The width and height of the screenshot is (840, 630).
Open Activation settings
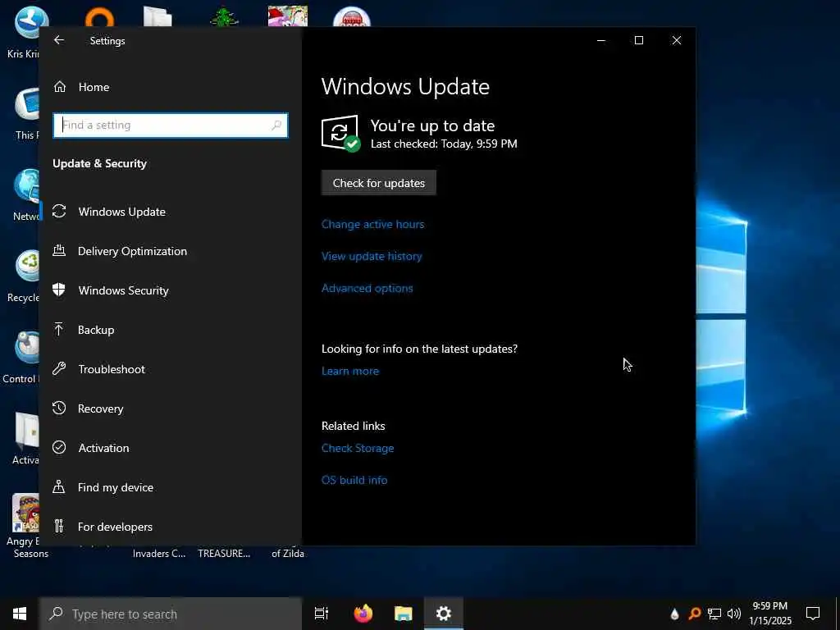click(x=171, y=448)
